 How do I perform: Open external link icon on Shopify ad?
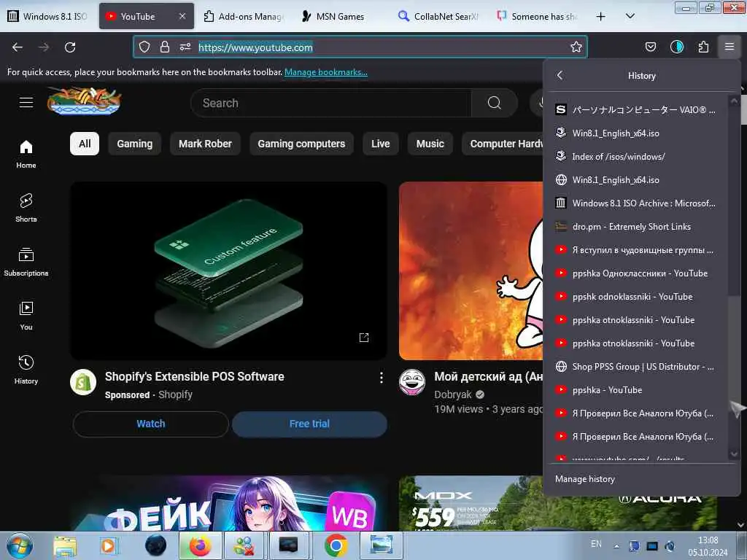(x=364, y=338)
